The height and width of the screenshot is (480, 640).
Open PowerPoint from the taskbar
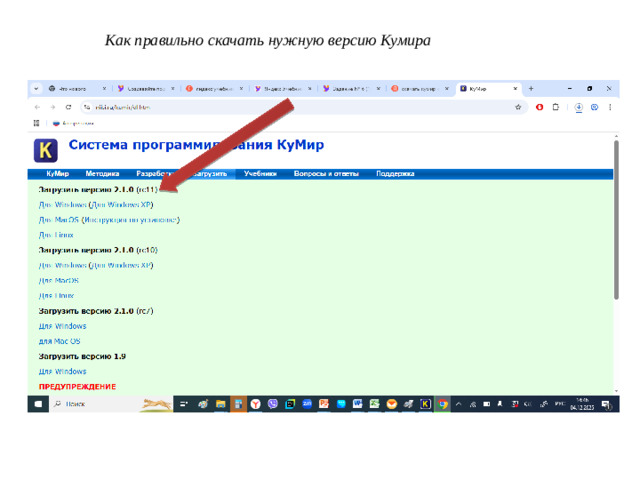click(x=324, y=404)
